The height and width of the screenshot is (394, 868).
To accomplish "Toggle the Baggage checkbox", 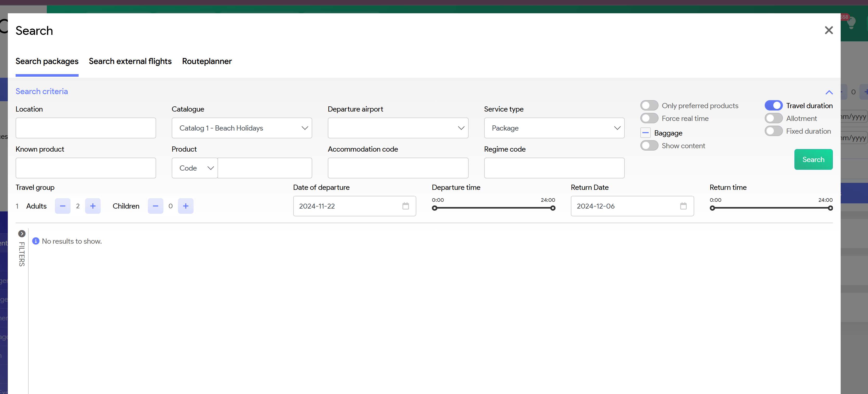I will (x=645, y=133).
